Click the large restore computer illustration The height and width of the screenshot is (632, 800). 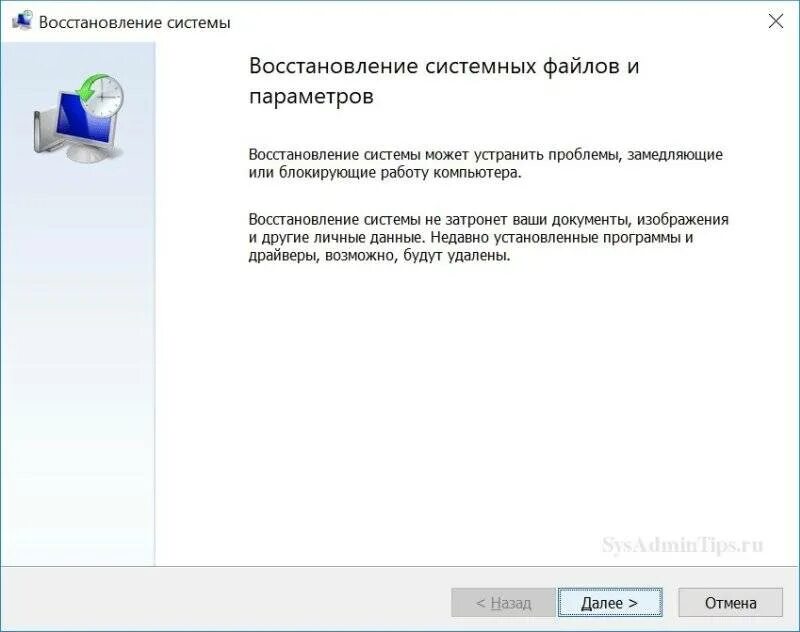(x=79, y=119)
